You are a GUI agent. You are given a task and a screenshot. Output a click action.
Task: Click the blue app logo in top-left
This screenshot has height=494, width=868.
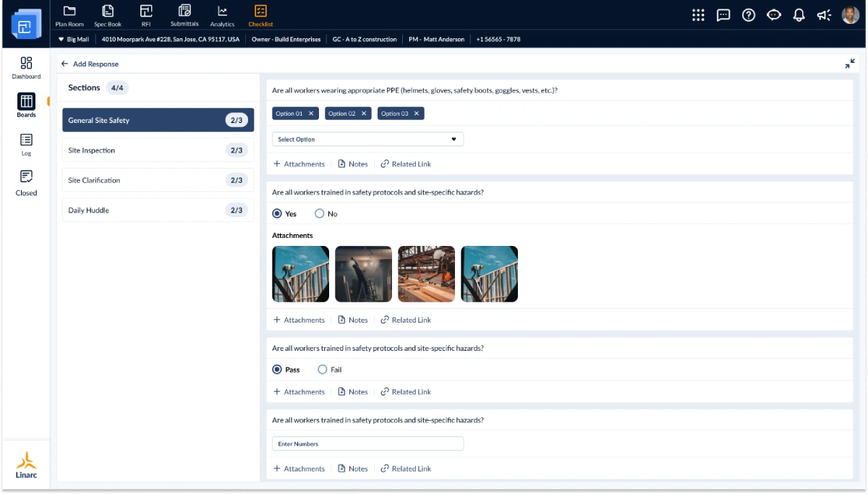click(25, 25)
